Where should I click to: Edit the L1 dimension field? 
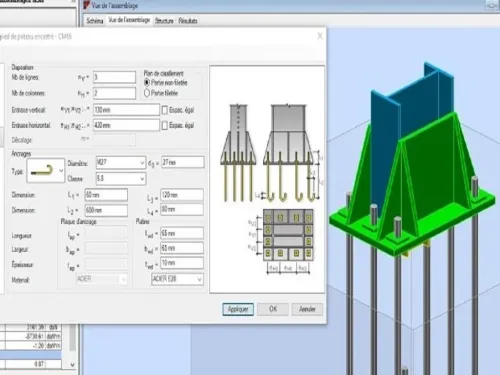pyautogui.click(x=106, y=195)
